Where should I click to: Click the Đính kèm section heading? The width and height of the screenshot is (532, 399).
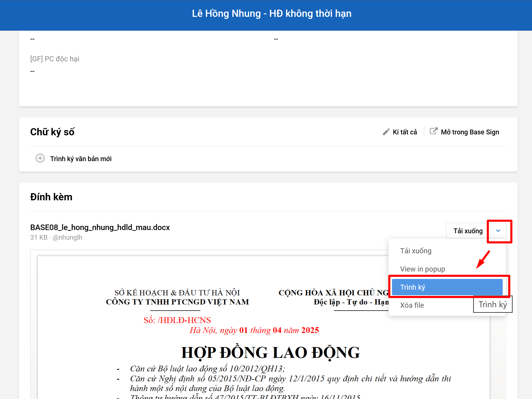51,197
